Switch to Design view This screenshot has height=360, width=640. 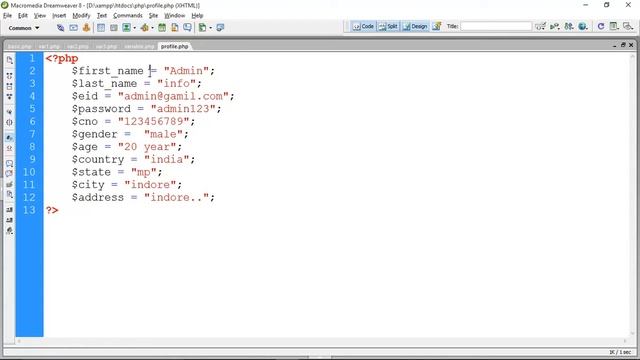(x=415, y=27)
